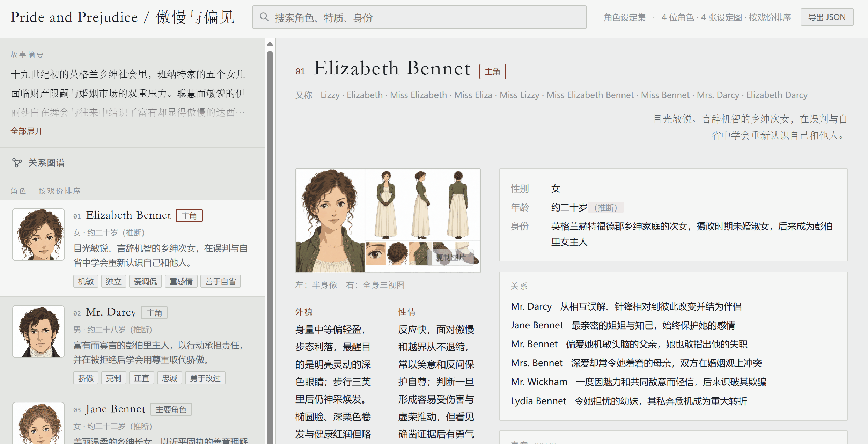Click Elizabeth Bennet's portrait thumbnail in list
868x444 pixels.
tap(38, 235)
